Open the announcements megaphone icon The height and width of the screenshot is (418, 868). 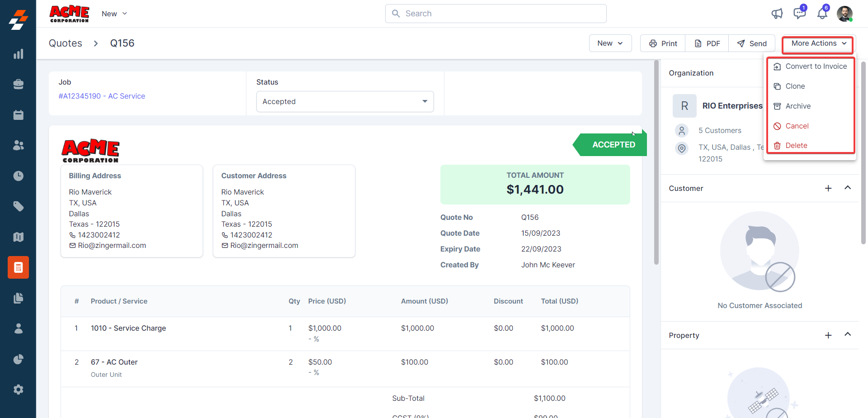pos(777,14)
